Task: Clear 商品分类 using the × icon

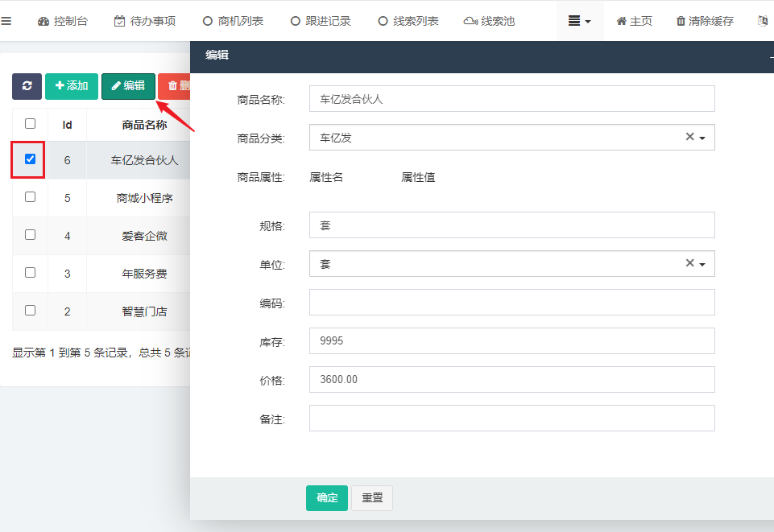Action: point(689,137)
